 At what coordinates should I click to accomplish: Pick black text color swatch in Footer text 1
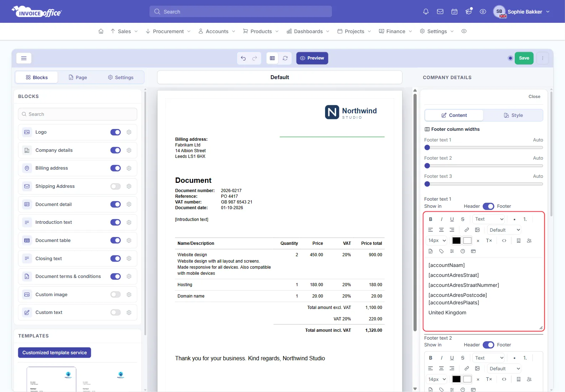click(456, 241)
